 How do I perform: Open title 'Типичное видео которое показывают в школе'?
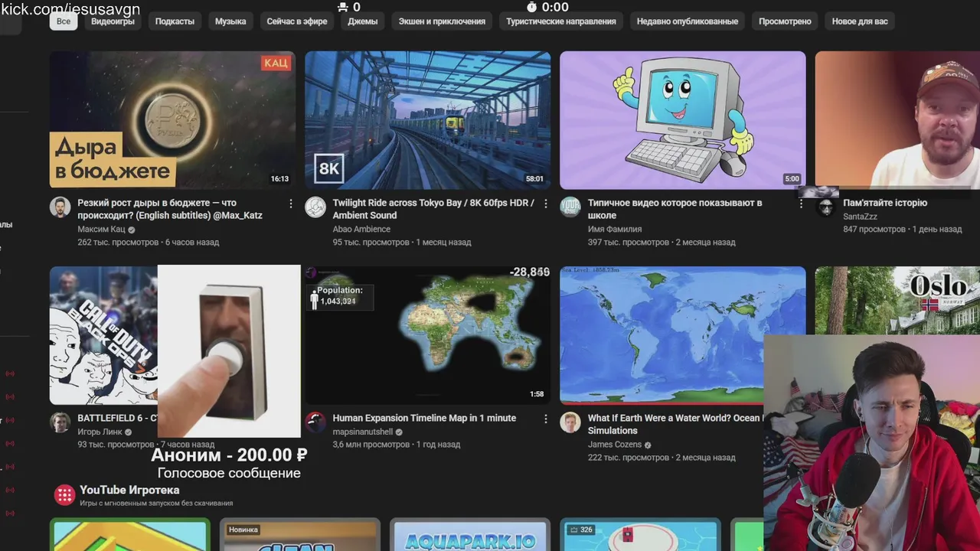click(x=675, y=209)
